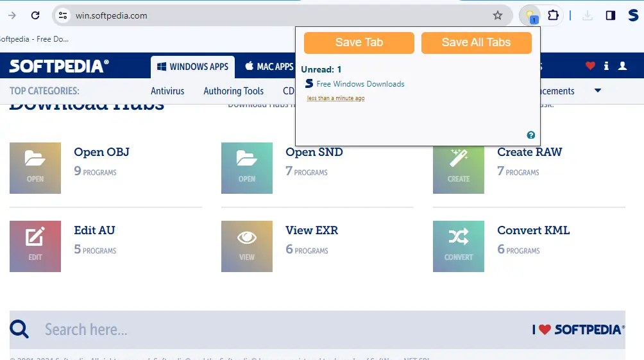View site information icon in address bar
644x360 pixels.
click(x=62, y=15)
